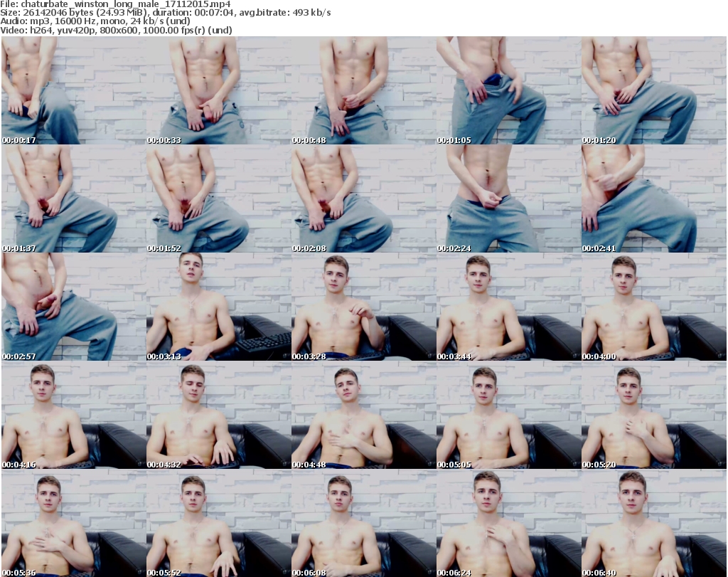Click the duration 00:07:04 value
The width and height of the screenshot is (728, 577).
[x=193, y=13]
